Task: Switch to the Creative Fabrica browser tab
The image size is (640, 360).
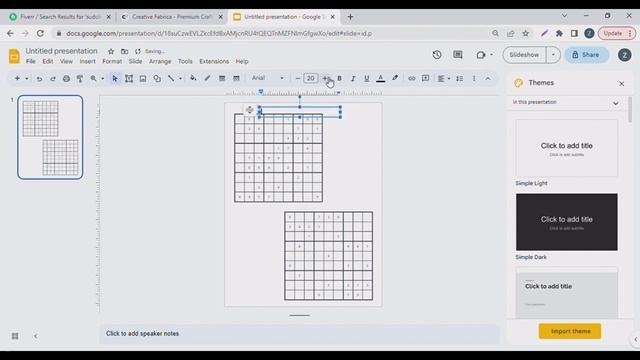Action: pyautogui.click(x=171, y=17)
